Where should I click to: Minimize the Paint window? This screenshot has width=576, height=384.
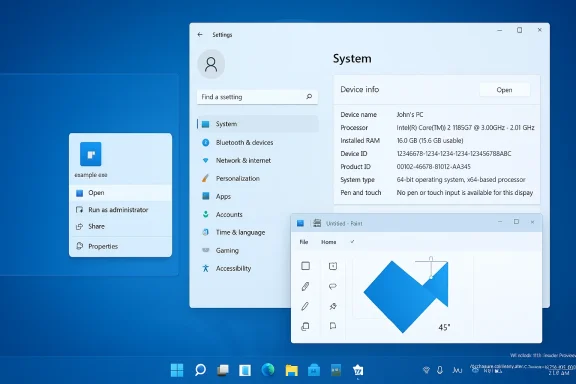(500, 222)
